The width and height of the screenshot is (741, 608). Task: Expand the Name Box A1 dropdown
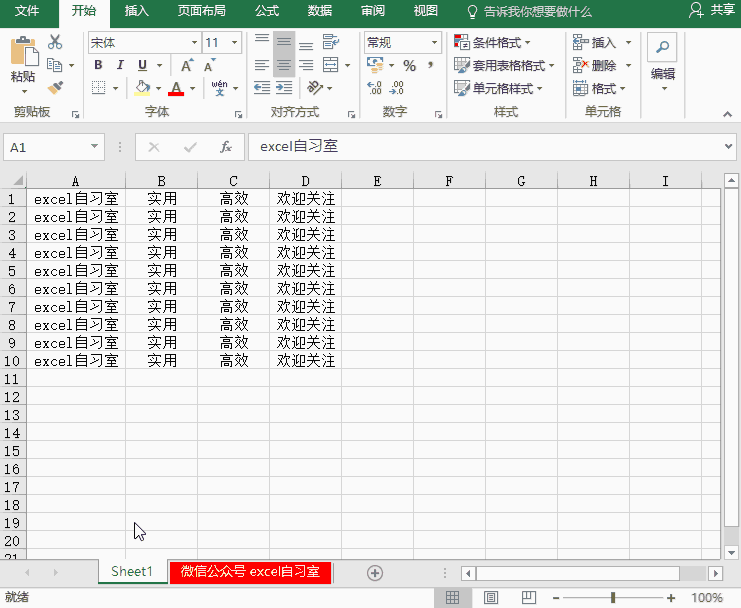95,146
